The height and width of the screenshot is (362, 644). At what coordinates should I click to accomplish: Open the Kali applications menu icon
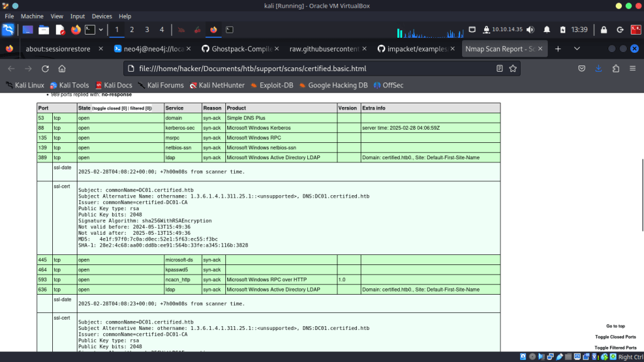[x=8, y=30]
